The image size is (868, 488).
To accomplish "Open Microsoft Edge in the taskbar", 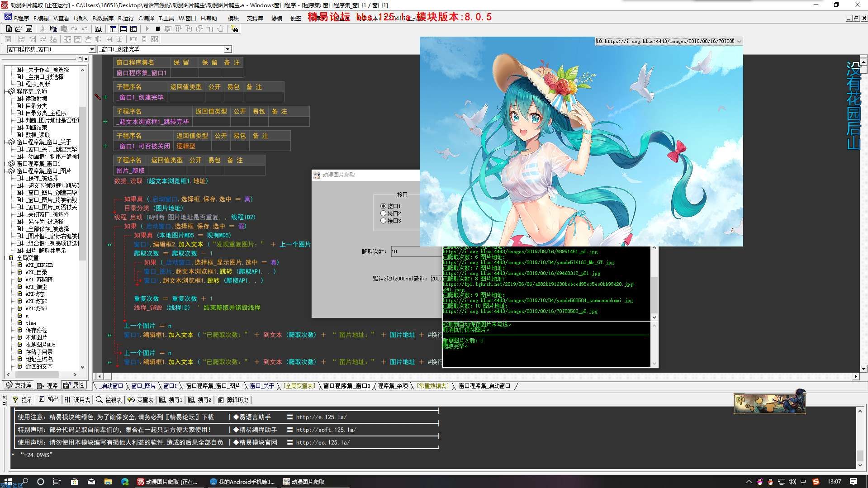I will (x=125, y=482).
